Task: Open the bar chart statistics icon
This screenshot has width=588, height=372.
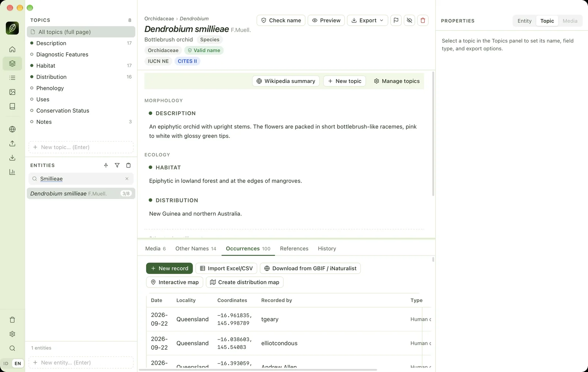Action: coord(12,172)
